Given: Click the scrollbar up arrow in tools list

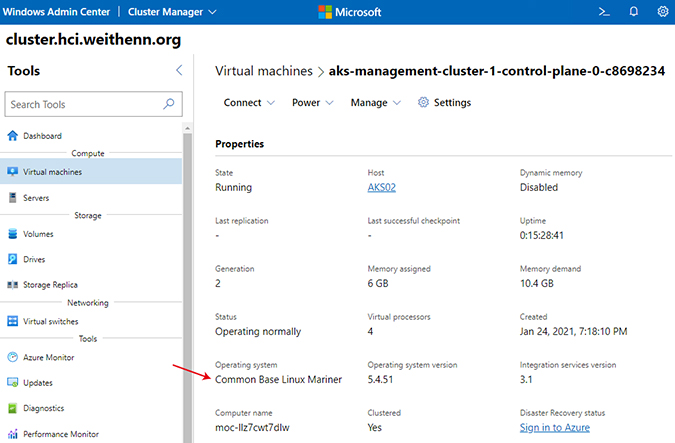Looking at the screenshot, I should click(x=187, y=128).
